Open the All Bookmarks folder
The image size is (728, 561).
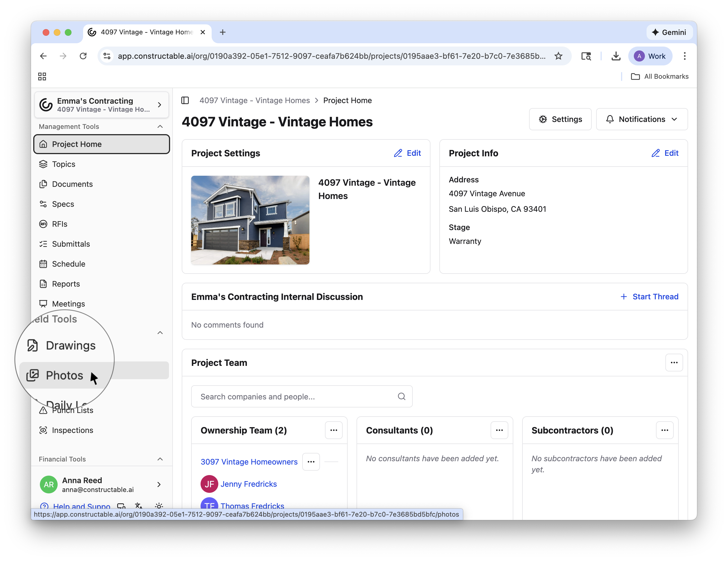coord(660,76)
